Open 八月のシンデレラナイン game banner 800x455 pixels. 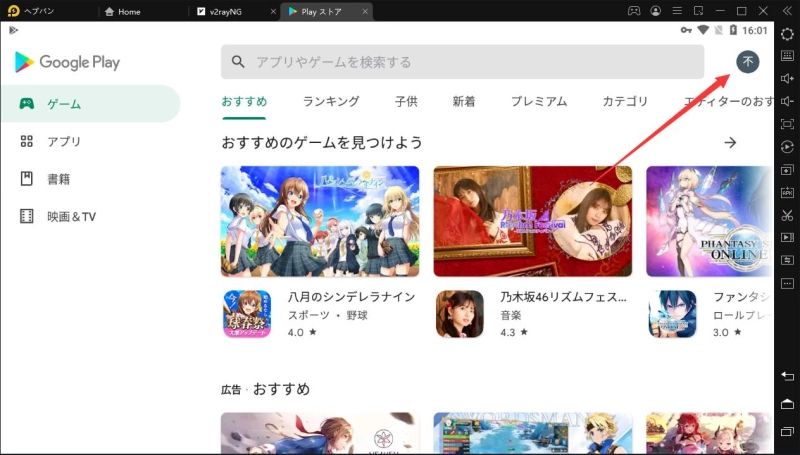point(320,221)
